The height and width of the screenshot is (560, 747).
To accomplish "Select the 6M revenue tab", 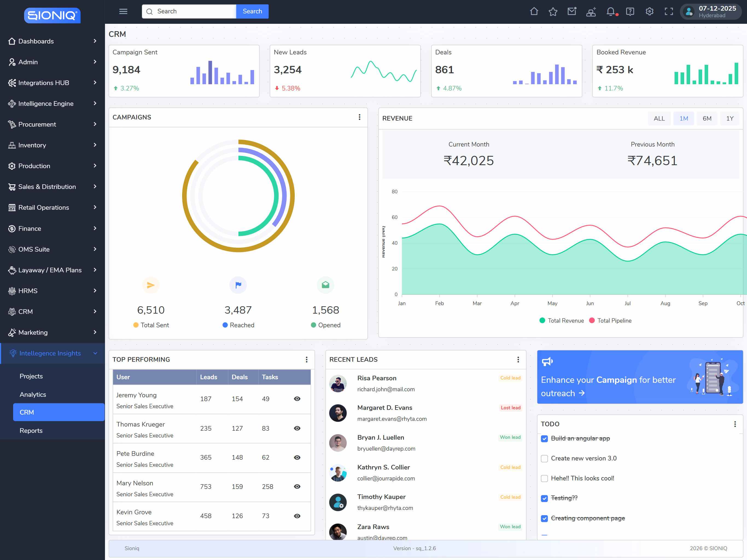I will (x=707, y=119).
